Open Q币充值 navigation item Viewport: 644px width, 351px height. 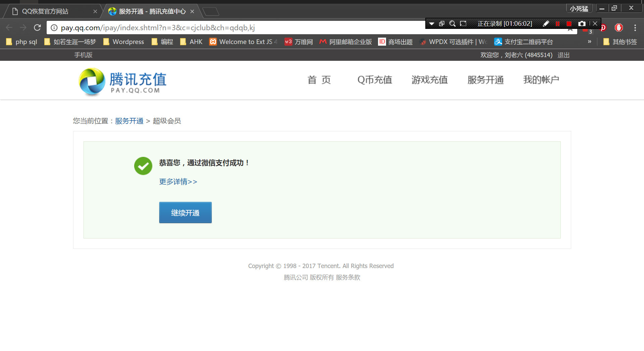375,80
